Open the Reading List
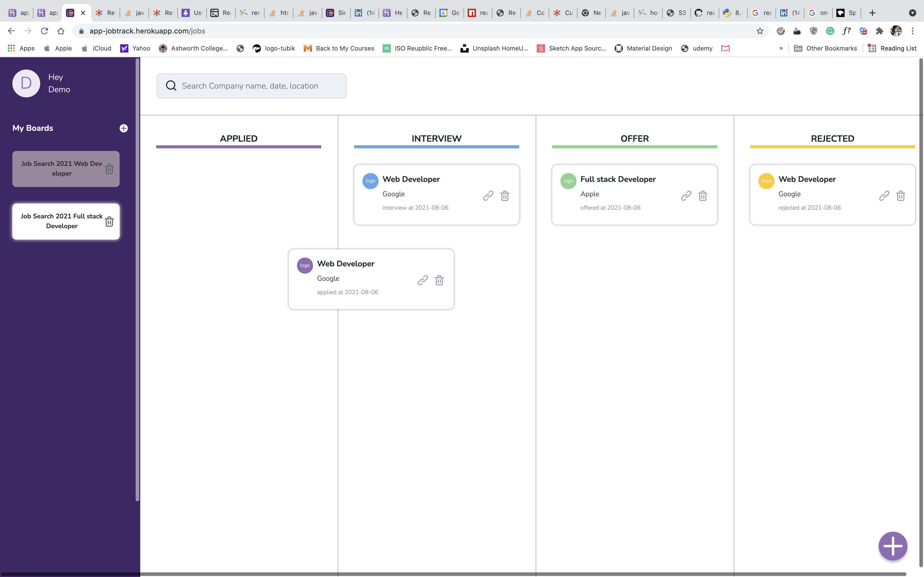 coord(892,48)
